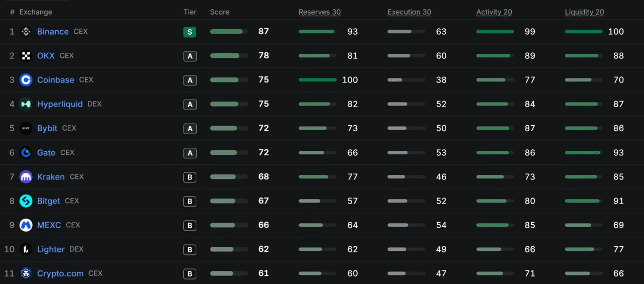Select Crypto.com's score value 61
The image size is (644, 284).
pos(264,273)
